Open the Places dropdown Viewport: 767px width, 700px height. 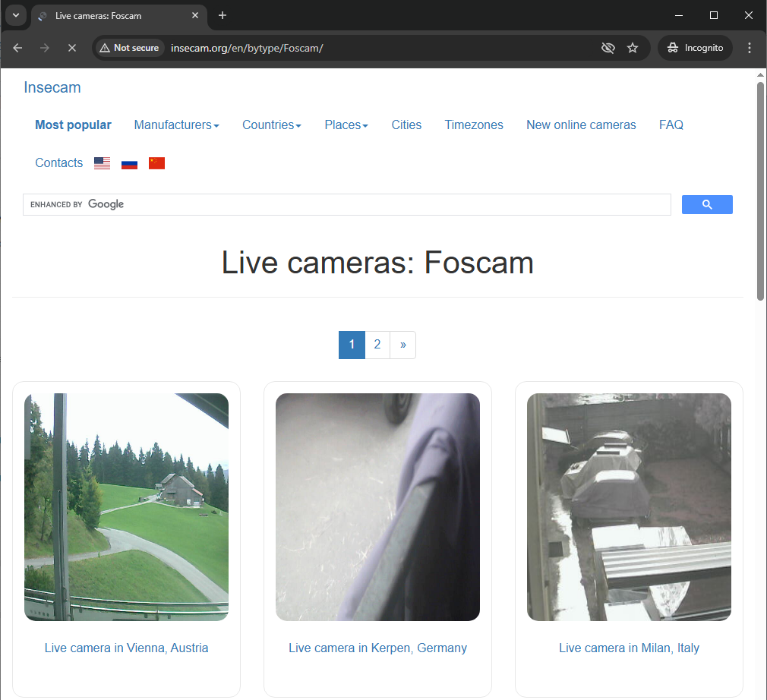point(346,125)
